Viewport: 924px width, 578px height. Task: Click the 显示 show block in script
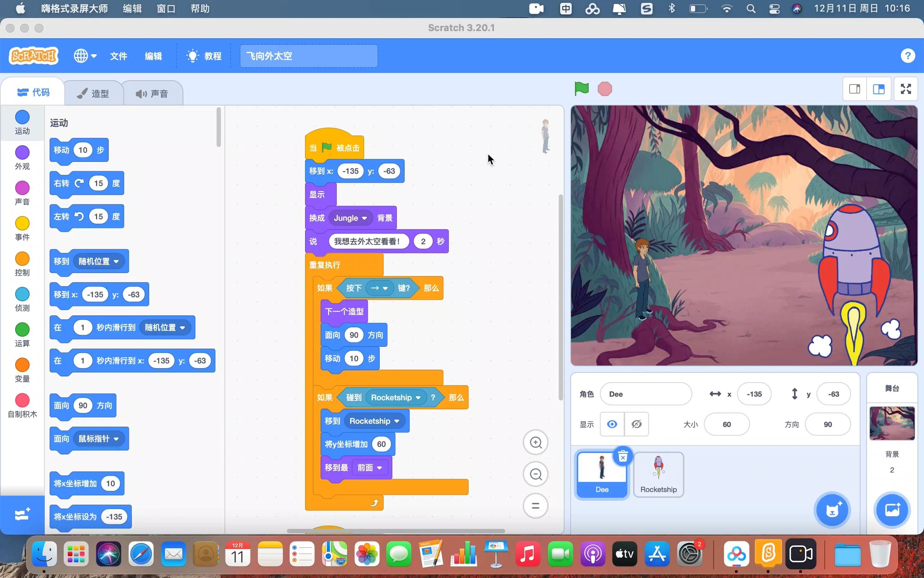(x=321, y=195)
